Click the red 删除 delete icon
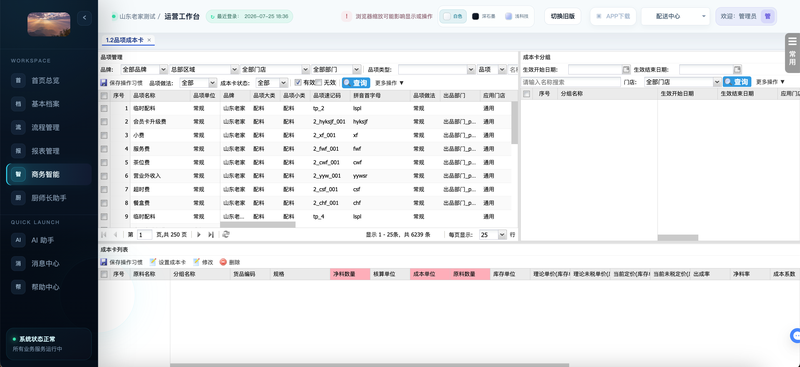The image size is (800, 367). [223, 262]
